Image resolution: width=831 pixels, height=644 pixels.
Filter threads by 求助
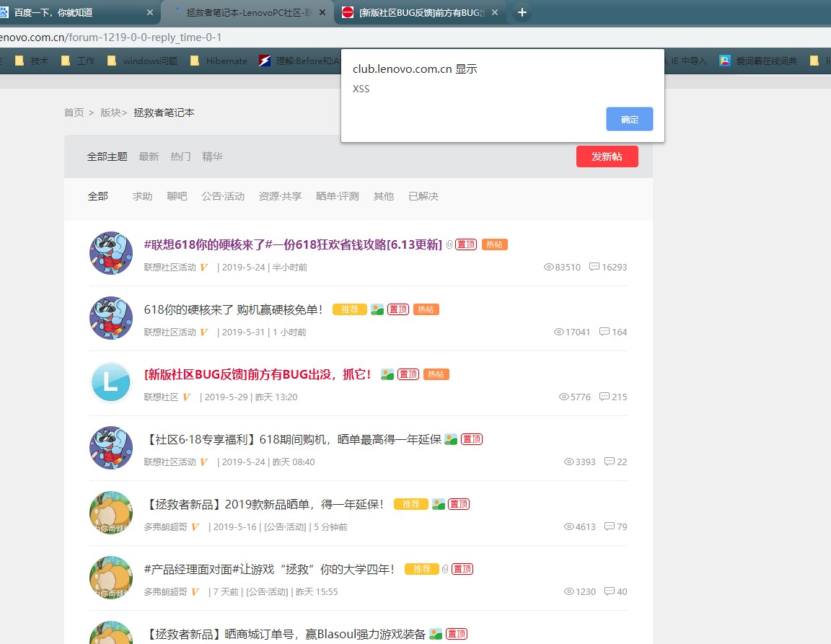pos(143,196)
